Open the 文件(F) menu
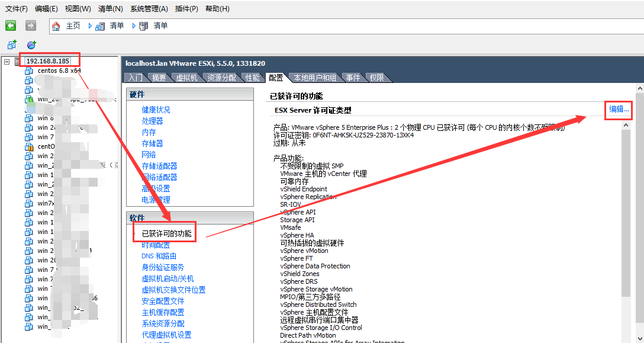 (x=17, y=9)
